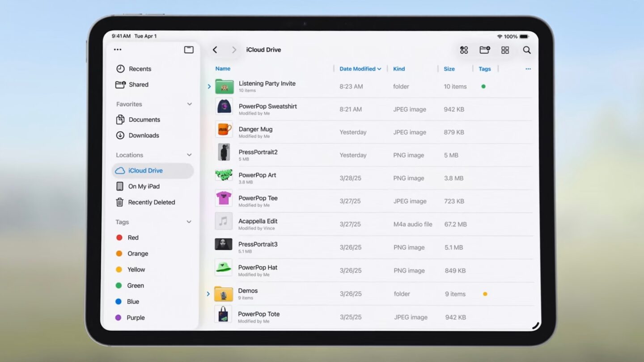Open the ellipsis menu atop the sidebar
The height and width of the screenshot is (362, 644).
point(118,49)
